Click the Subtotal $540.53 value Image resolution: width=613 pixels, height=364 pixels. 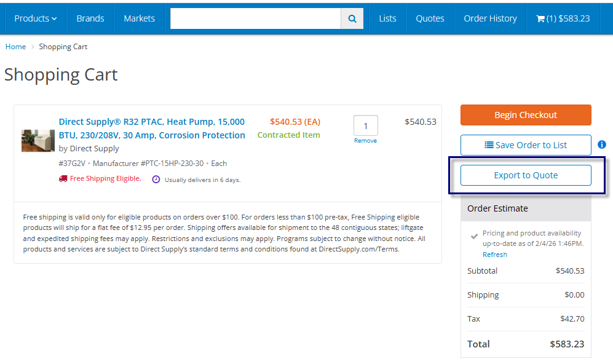pos(570,271)
